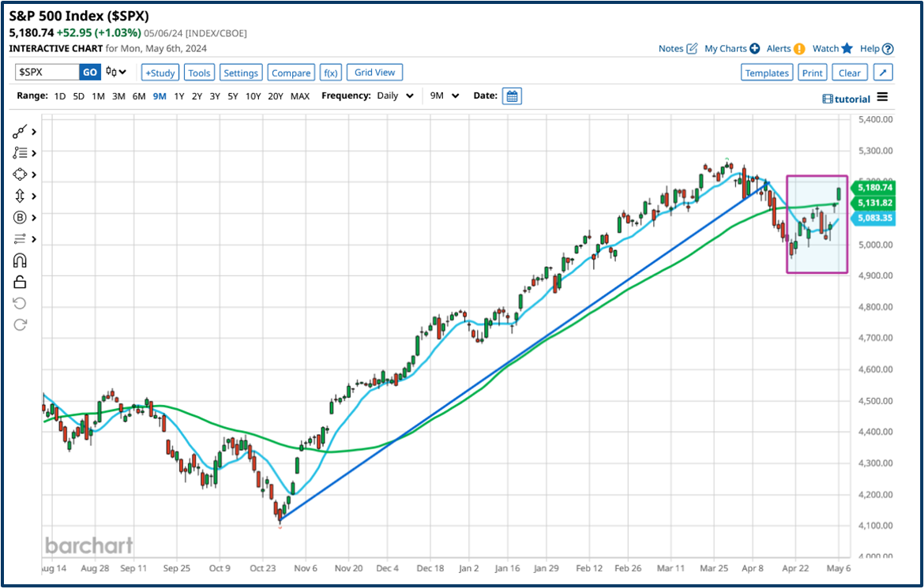Undo the last chart annotation
Image resolution: width=924 pixels, height=588 pixels.
(19, 302)
